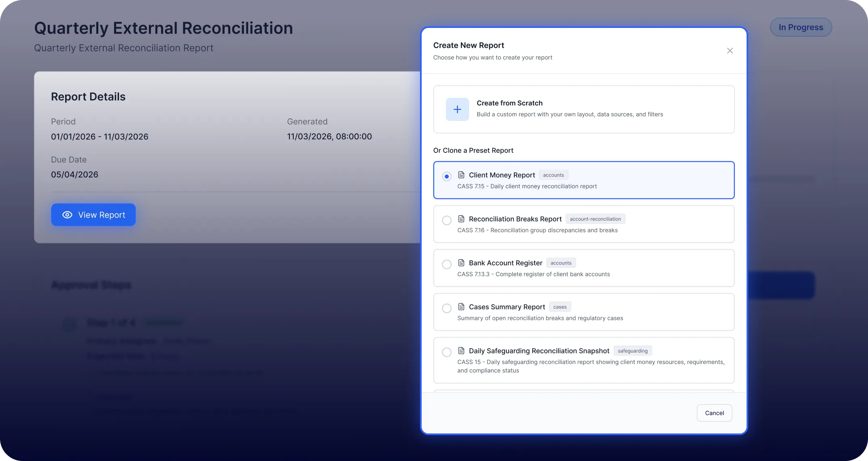Select the Daily Safeguarding Reconciliation Snapshot radio button

446,352
